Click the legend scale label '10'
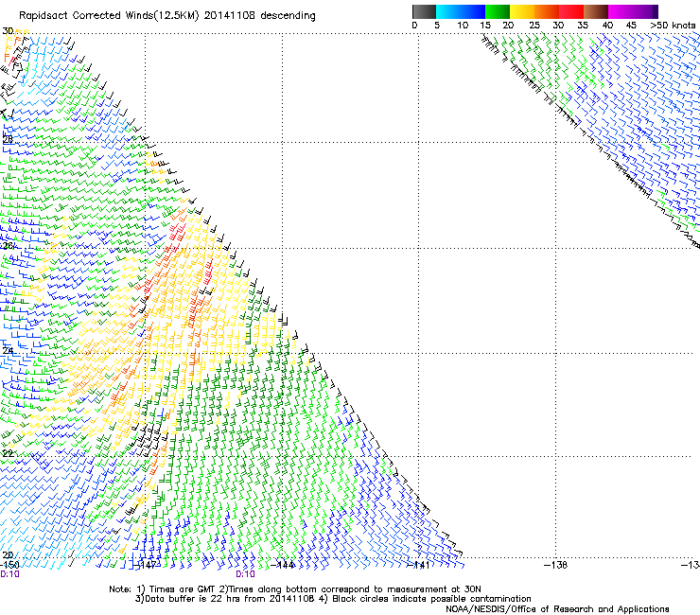This screenshot has height=615, width=700. 463,26
